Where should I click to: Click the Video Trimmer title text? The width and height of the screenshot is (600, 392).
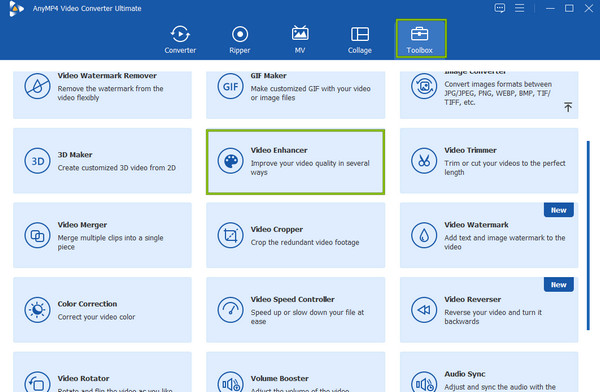(x=470, y=150)
